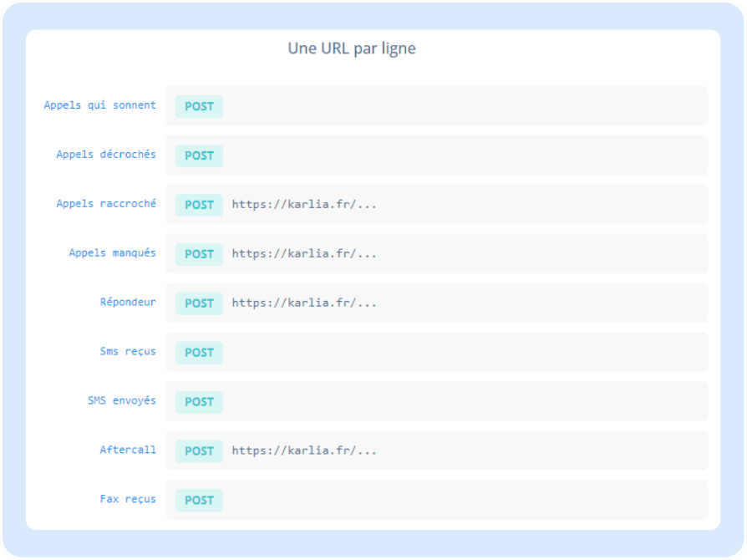Click the POST badge for Appels décrochés
The height and width of the screenshot is (560, 747).
199,155
